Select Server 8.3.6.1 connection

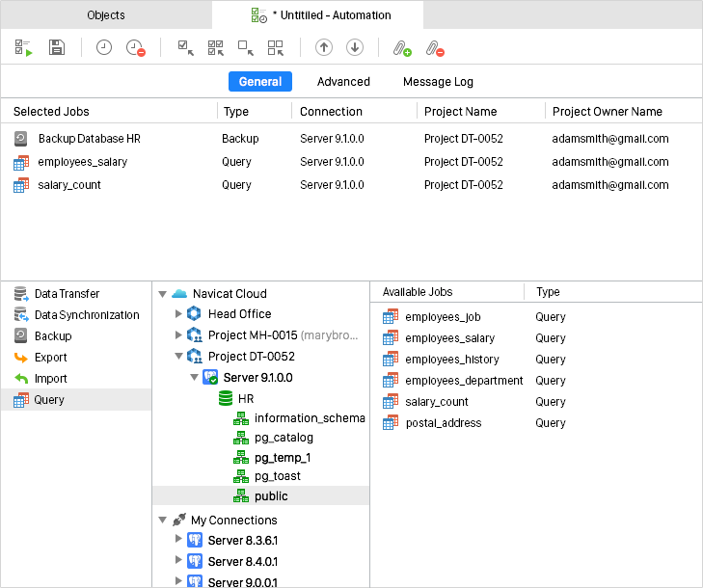pos(243,541)
